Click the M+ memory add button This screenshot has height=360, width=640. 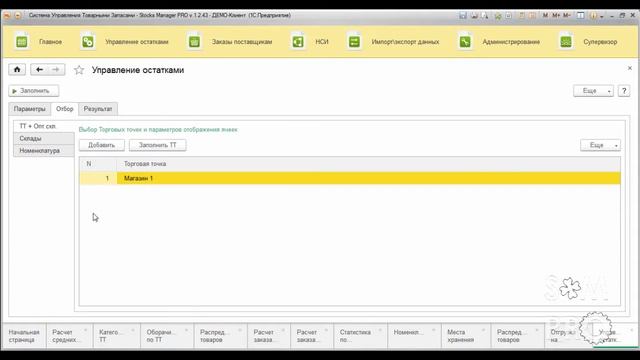(x=556, y=16)
